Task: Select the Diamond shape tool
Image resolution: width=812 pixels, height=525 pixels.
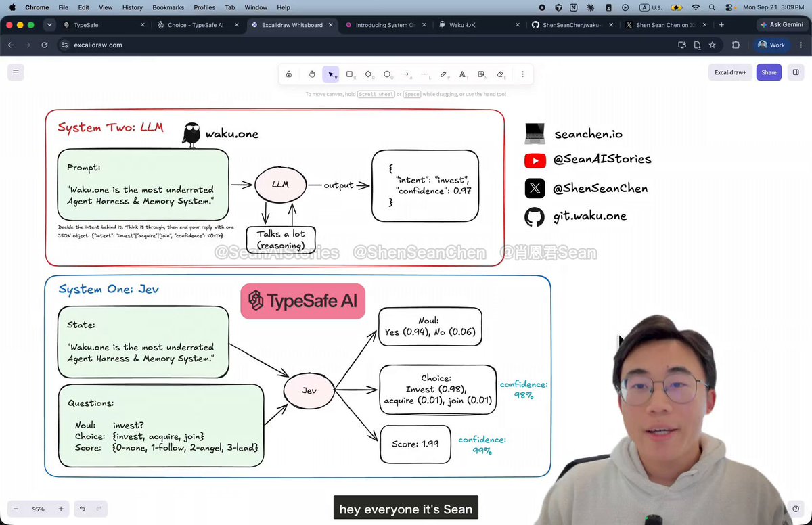Action: tap(369, 74)
